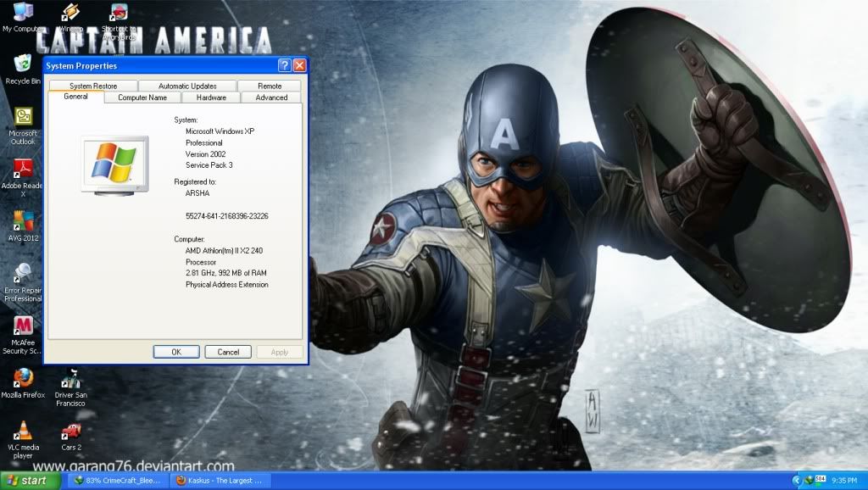Click the 'Microsoft Windows XP' text
This screenshot has width=868, height=490.
220,131
